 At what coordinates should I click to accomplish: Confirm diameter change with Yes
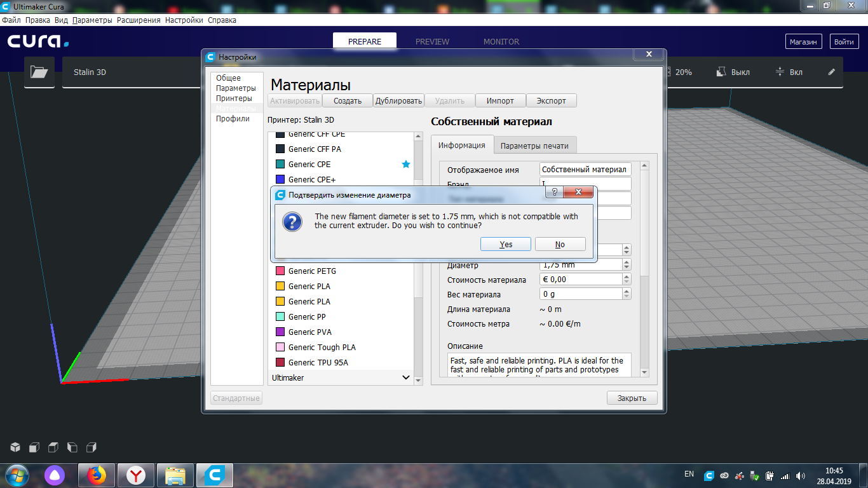506,245
